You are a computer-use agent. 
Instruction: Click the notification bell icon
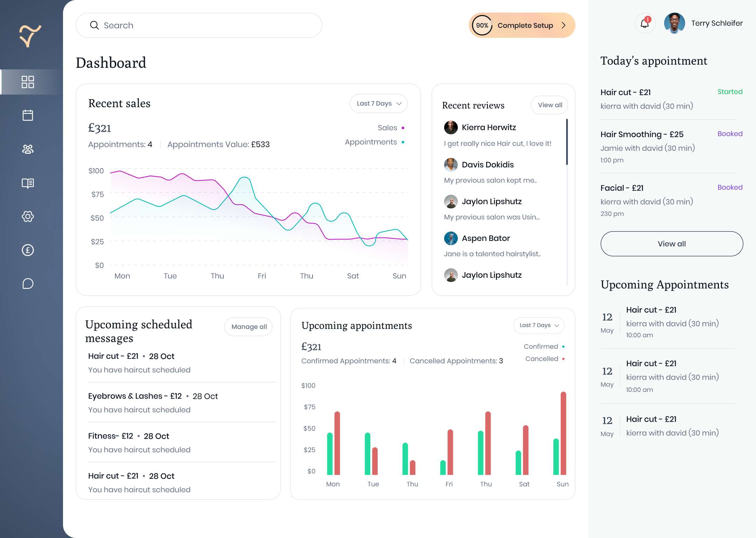click(645, 24)
